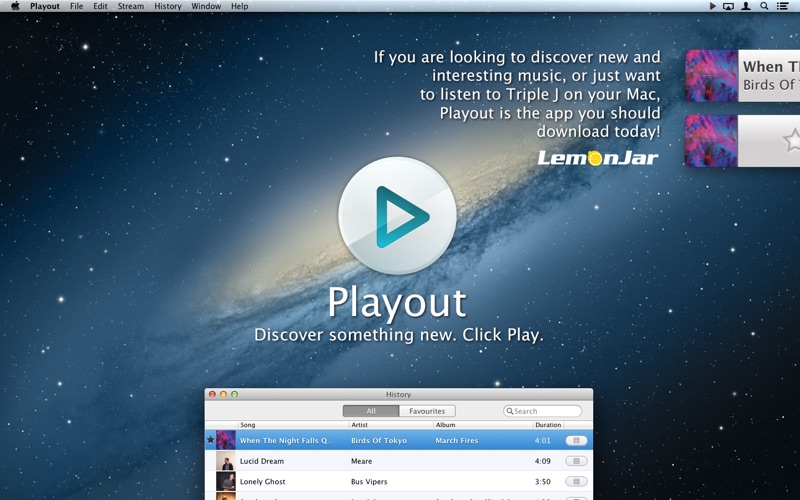Select the "When The Night Falls Q..." song
The height and width of the screenshot is (500, 800).
(287, 440)
